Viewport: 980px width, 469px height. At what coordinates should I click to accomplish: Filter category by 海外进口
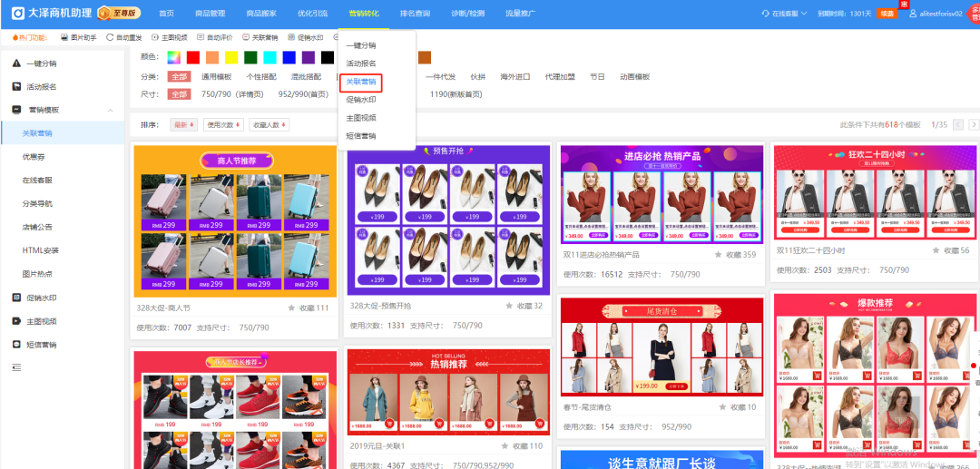[515, 77]
